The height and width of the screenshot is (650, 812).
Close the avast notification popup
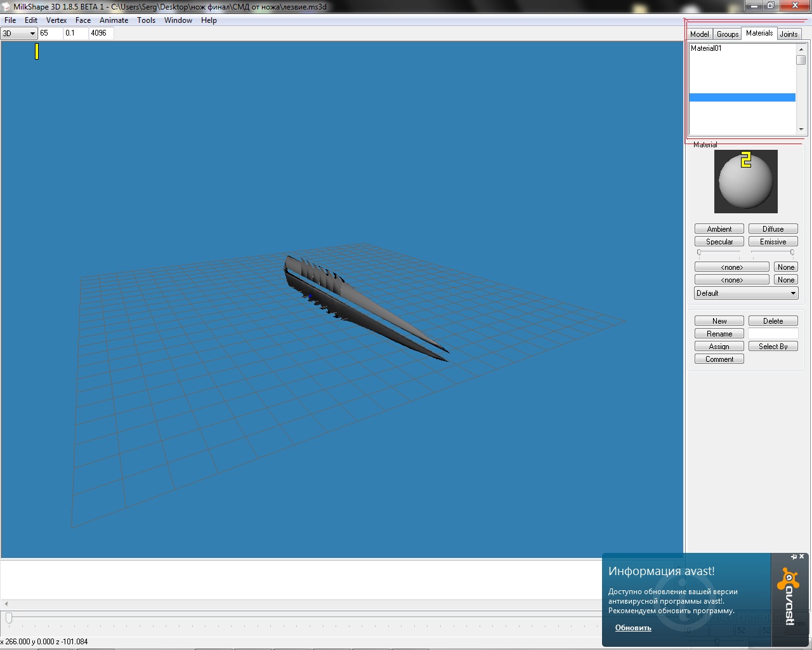click(802, 557)
